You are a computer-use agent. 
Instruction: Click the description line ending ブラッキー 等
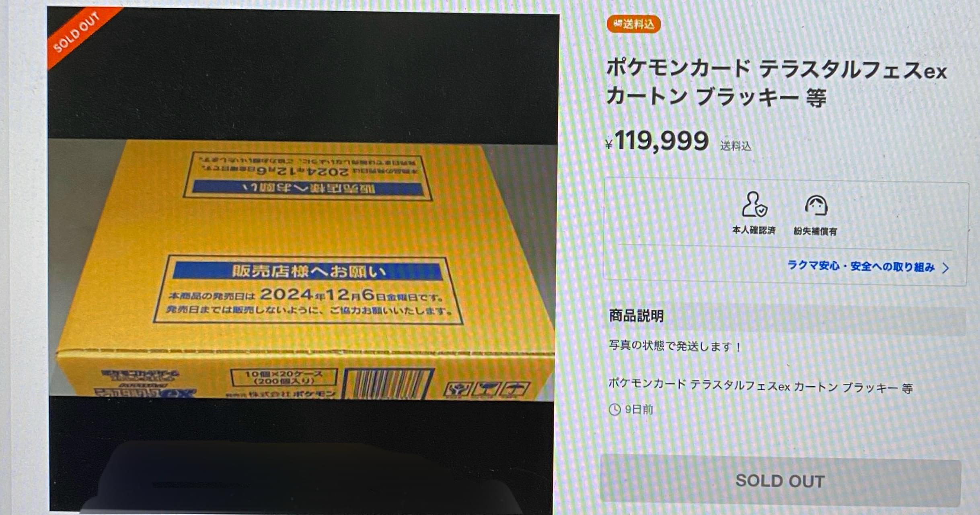tap(760, 386)
